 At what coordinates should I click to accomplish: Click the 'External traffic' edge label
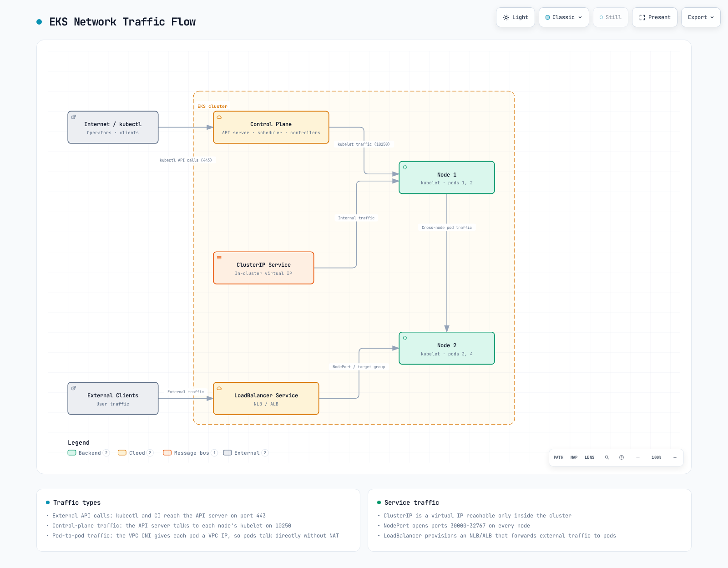coord(186,392)
